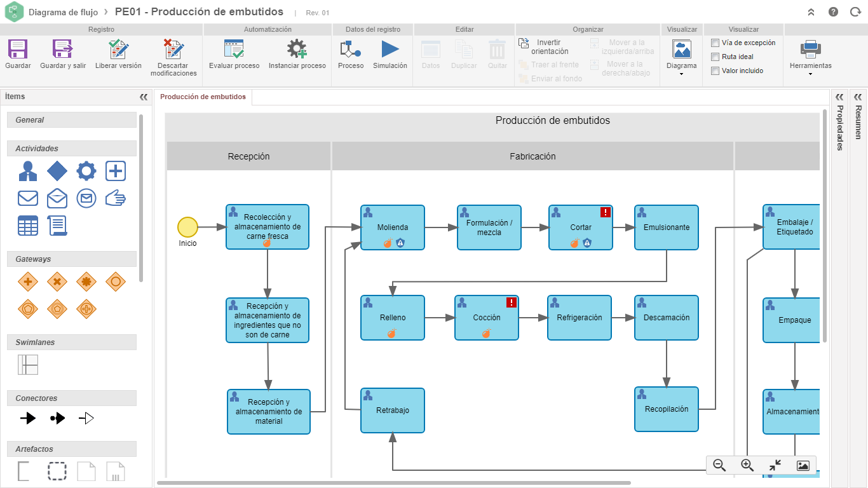This screenshot has height=488, width=868.
Task: Click Guardar y salir icon
Action: point(63,50)
